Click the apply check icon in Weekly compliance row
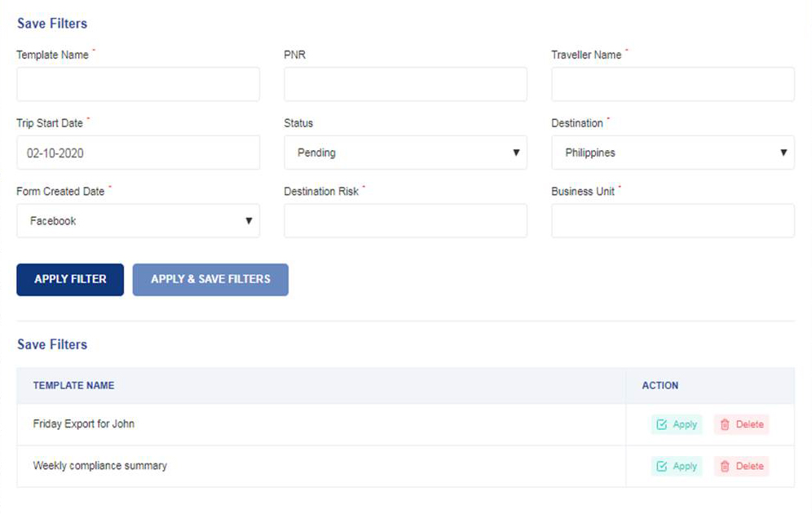The width and height of the screenshot is (812, 514). (662, 467)
